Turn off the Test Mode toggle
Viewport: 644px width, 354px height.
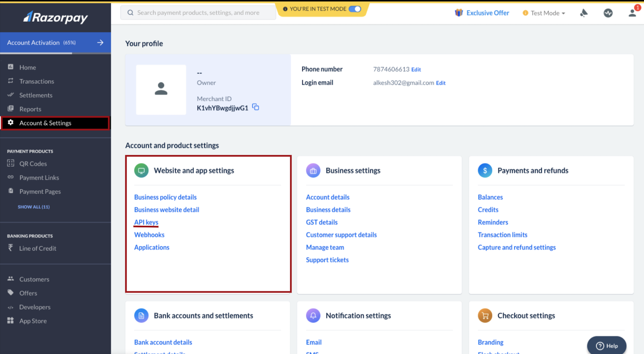[x=355, y=9]
